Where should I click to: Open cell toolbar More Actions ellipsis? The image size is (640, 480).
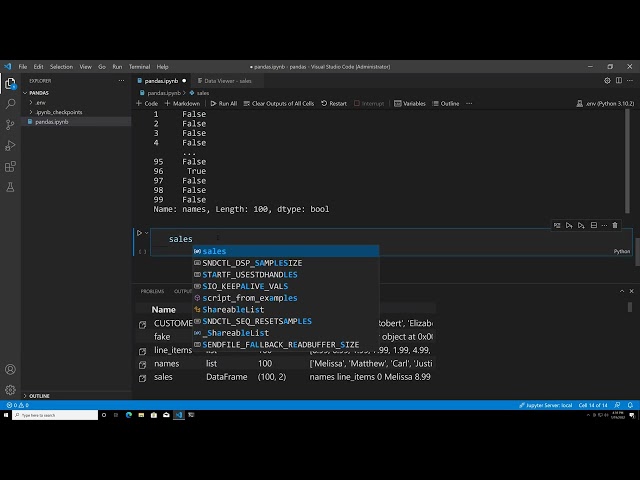pyautogui.click(x=604, y=225)
